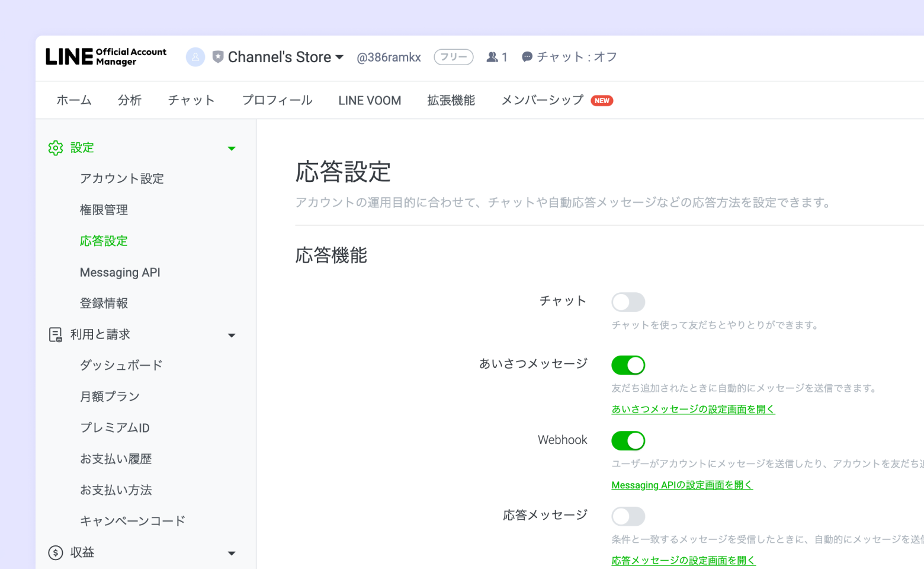
Task: Enable the チャット toggle switch
Action: click(628, 302)
